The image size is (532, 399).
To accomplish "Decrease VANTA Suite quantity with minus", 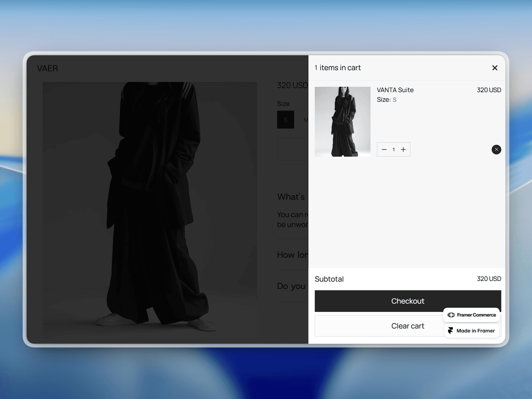I will 384,150.
